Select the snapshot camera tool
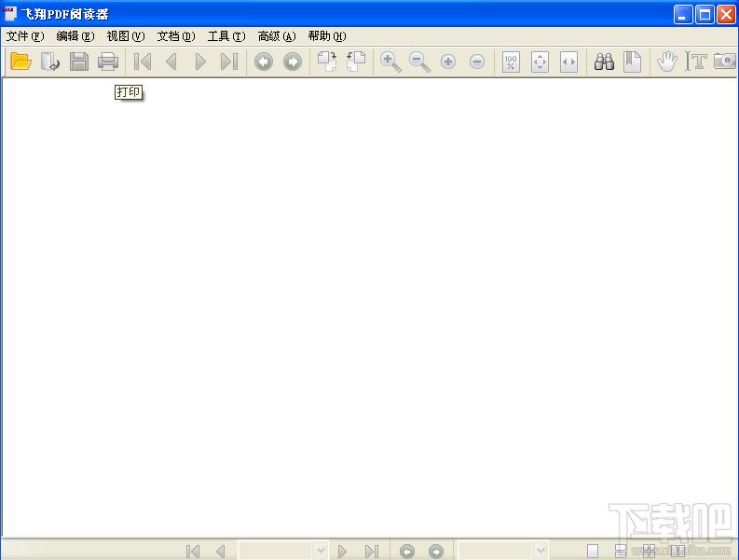This screenshot has width=739, height=560. pos(725,61)
